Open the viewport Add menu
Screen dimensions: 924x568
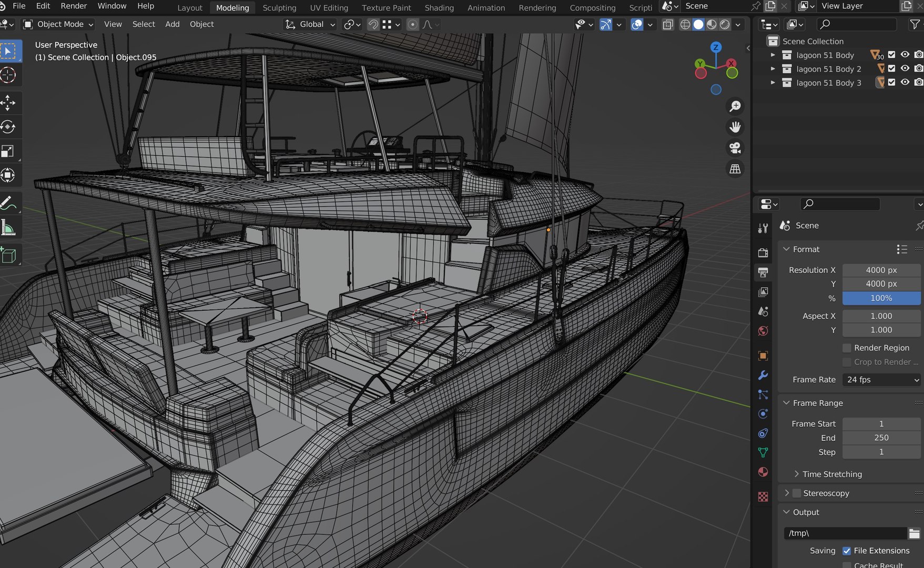pyautogui.click(x=172, y=24)
